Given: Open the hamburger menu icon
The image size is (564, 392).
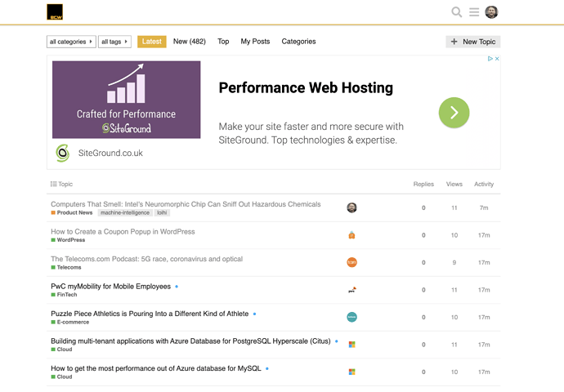Looking at the screenshot, I should [x=474, y=12].
